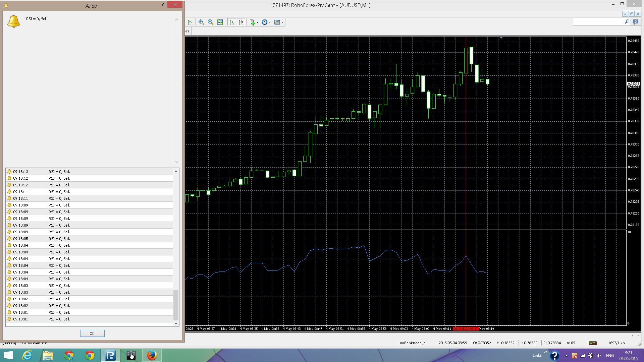The height and width of the screenshot is (362, 644).
Task: Open the templates dropdown arrow
Action: click(282, 22)
